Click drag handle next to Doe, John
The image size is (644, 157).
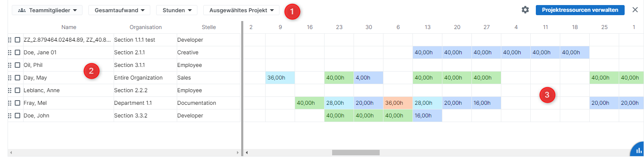(9, 116)
